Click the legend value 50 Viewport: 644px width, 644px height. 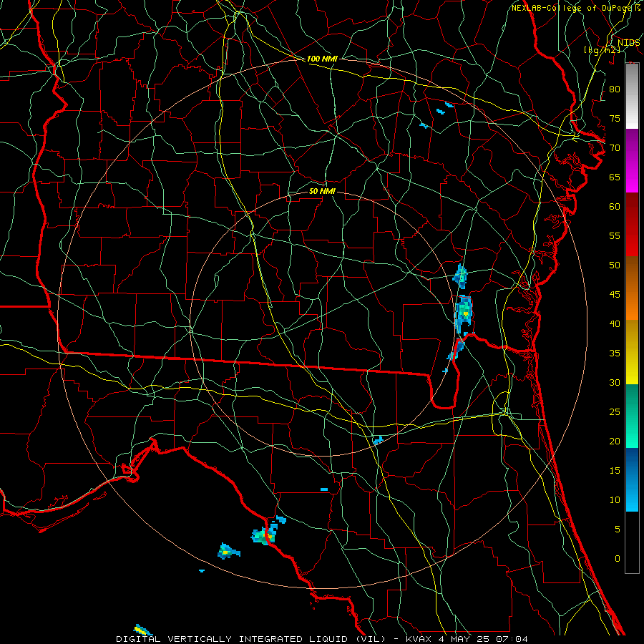[x=615, y=265]
